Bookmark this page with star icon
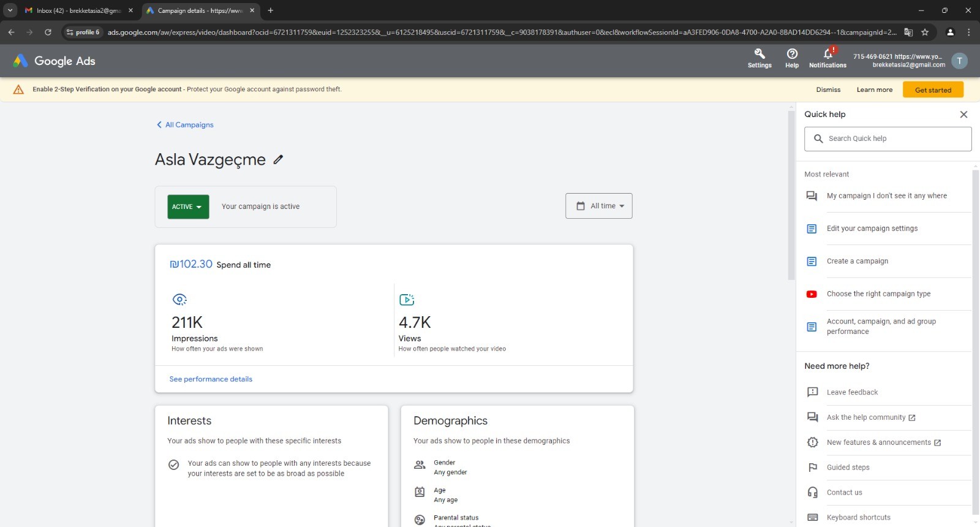980x527 pixels. click(x=925, y=32)
